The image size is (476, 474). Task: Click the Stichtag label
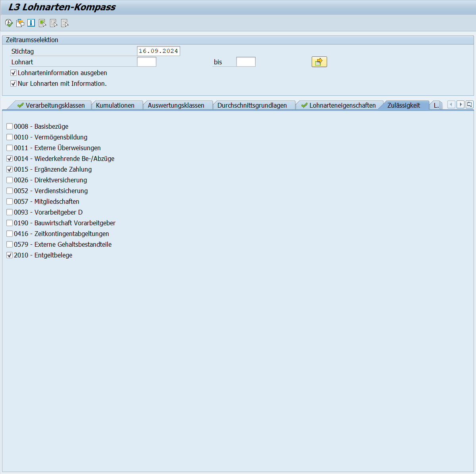(23, 51)
